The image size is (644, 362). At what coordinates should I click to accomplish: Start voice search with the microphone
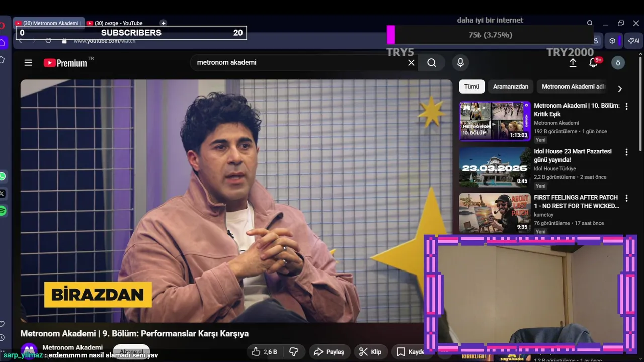tap(460, 63)
